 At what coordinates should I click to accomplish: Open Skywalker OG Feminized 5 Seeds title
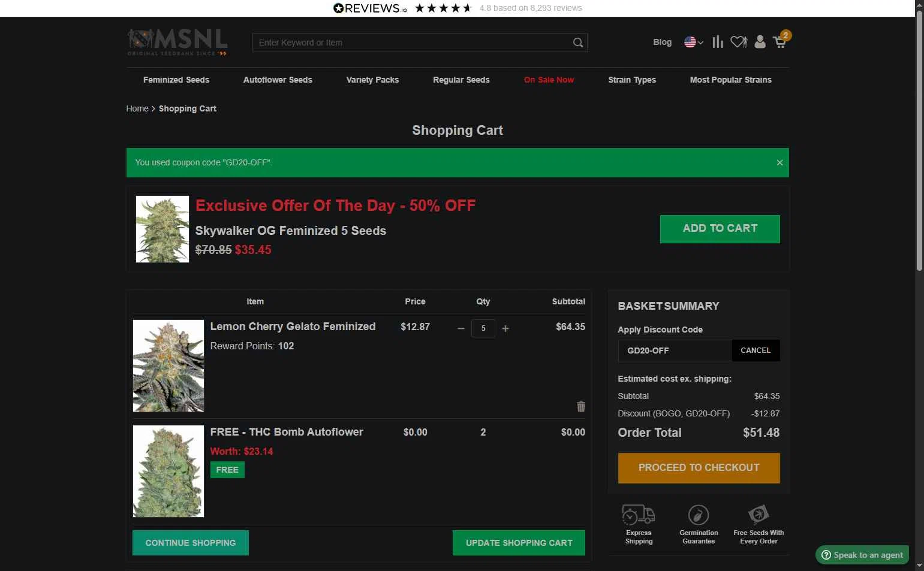click(x=291, y=231)
